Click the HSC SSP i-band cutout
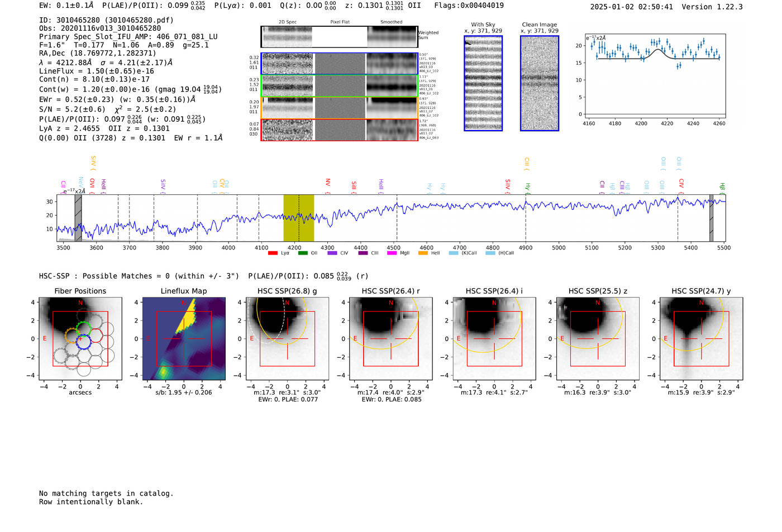Image resolution: width=782 pixels, height=532 pixels. [x=494, y=339]
